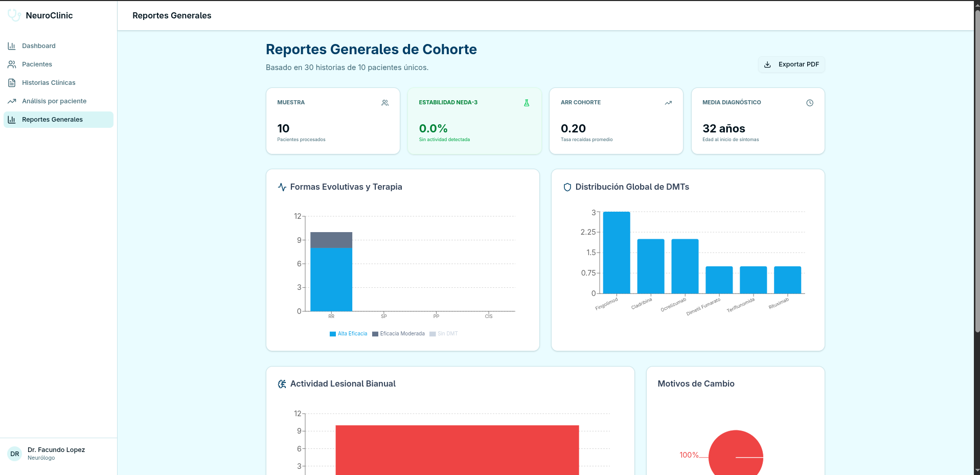Click the Teriflunomida bar
Image resolution: width=980 pixels, height=475 pixels.
754,280
